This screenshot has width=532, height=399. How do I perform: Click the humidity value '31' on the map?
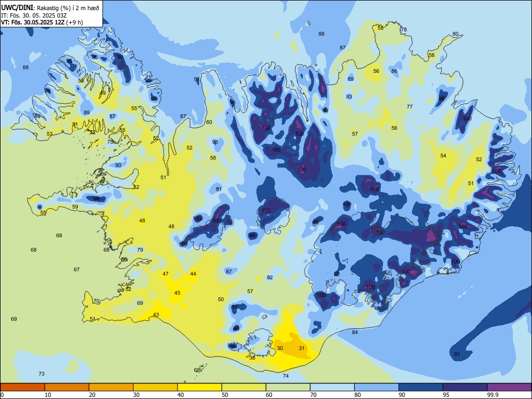[302, 348]
